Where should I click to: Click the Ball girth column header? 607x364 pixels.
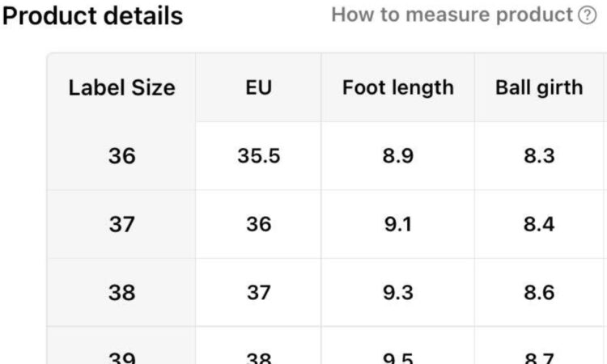point(539,87)
